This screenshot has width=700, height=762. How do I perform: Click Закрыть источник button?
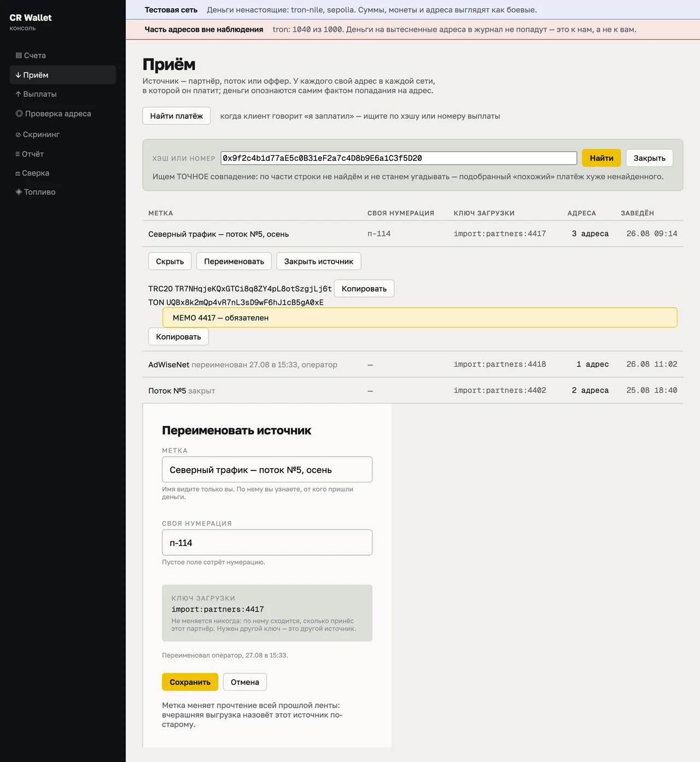(x=319, y=261)
